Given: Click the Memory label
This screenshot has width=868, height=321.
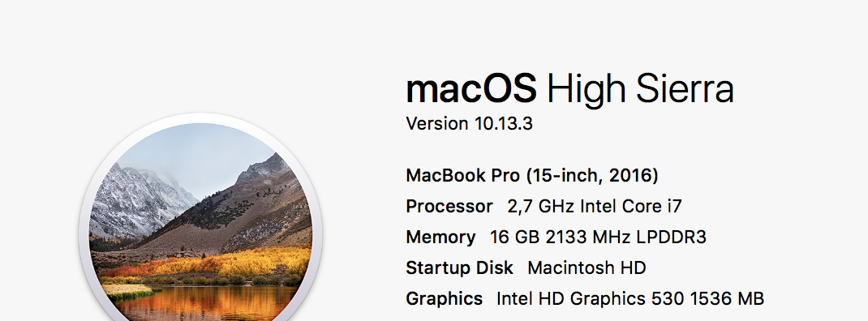Looking at the screenshot, I should point(440,238).
